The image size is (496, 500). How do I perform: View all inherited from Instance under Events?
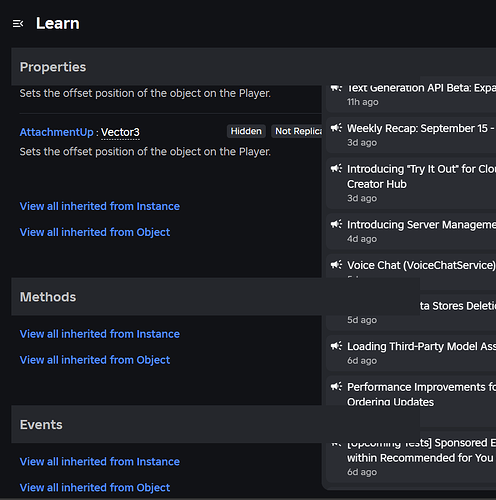100,462
